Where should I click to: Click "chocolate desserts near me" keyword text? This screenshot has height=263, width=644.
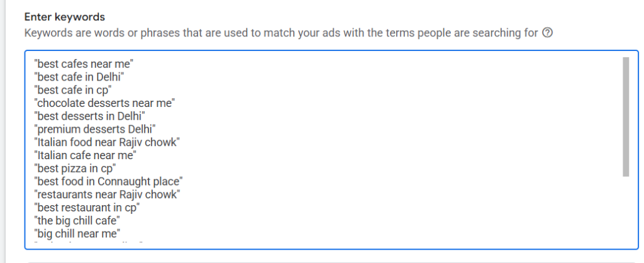105,103
